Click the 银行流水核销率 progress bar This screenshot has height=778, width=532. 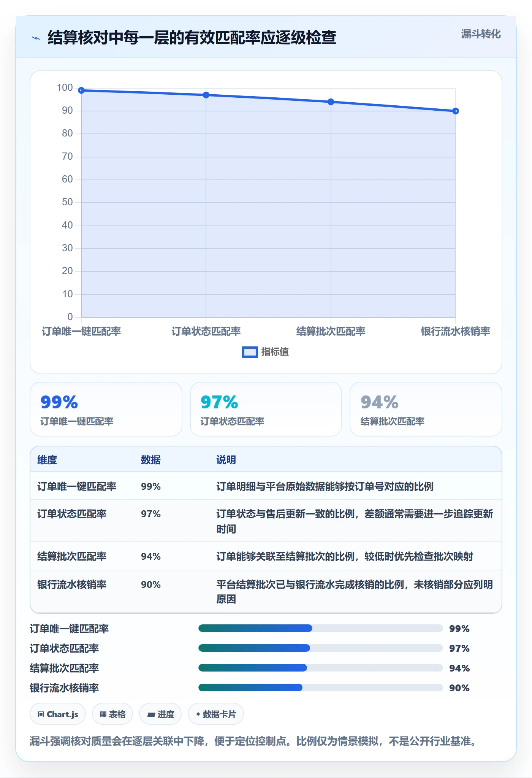point(320,687)
